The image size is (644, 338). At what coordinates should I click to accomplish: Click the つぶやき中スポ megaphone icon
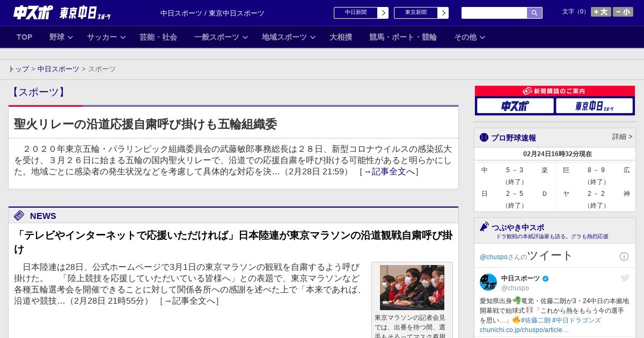(x=485, y=227)
